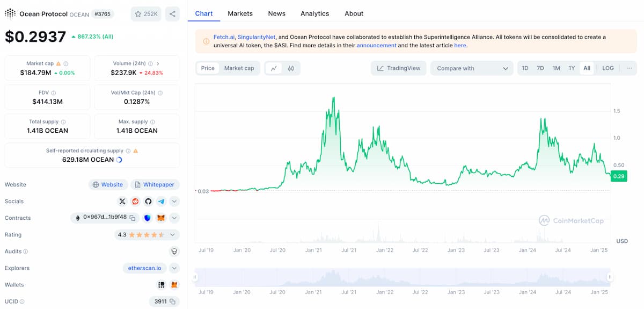
Task: Click MetaMask fox icon in Contracts row
Action: (161, 218)
